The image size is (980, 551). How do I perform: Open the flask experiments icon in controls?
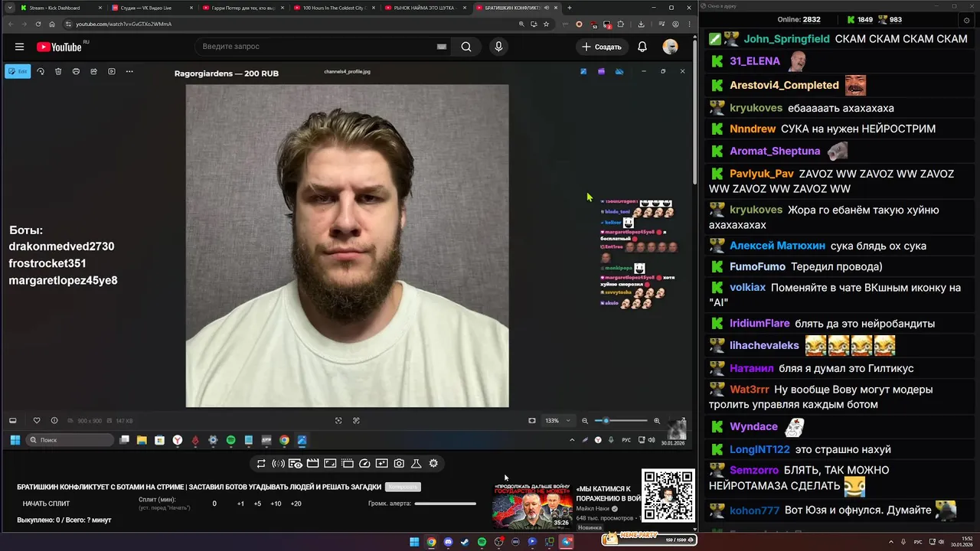416,463
